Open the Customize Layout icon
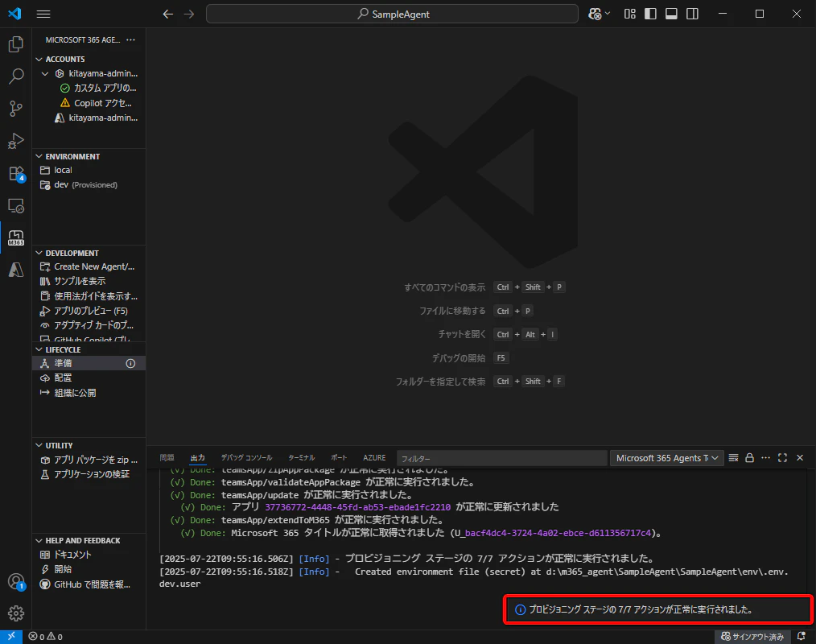Image resolution: width=816 pixels, height=644 pixels. click(629, 14)
